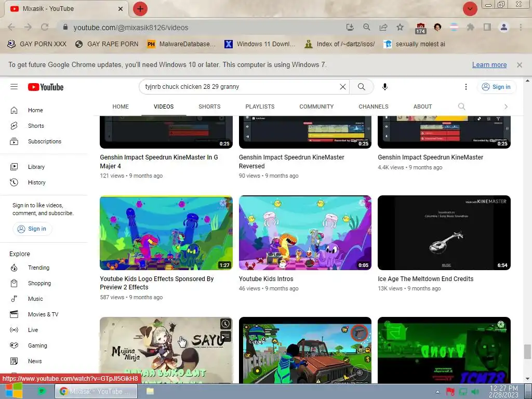Open the CHANNELS tab
The image size is (532, 399).
[x=374, y=107]
